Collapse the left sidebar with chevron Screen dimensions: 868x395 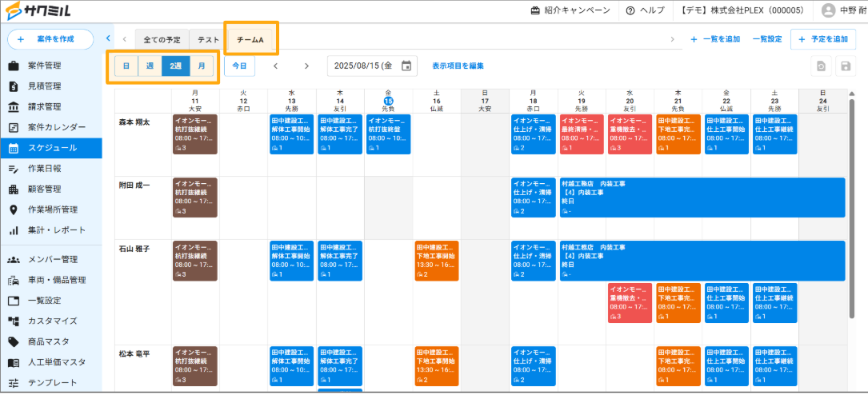[108, 38]
